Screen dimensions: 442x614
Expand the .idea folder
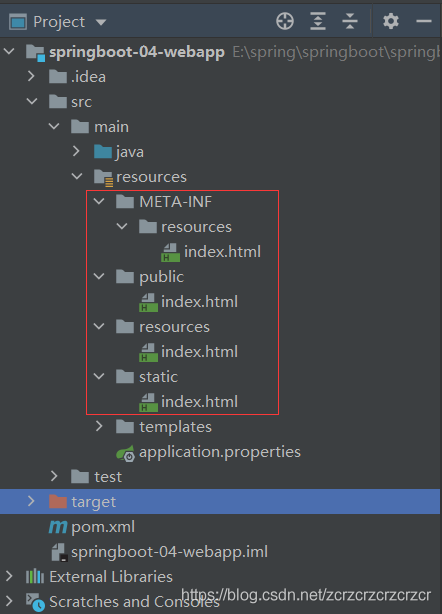click(x=31, y=76)
